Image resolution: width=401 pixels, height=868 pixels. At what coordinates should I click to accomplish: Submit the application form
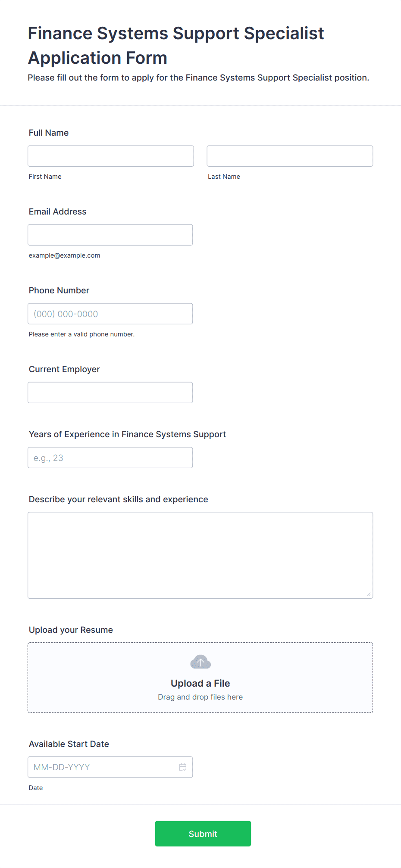point(203,834)
